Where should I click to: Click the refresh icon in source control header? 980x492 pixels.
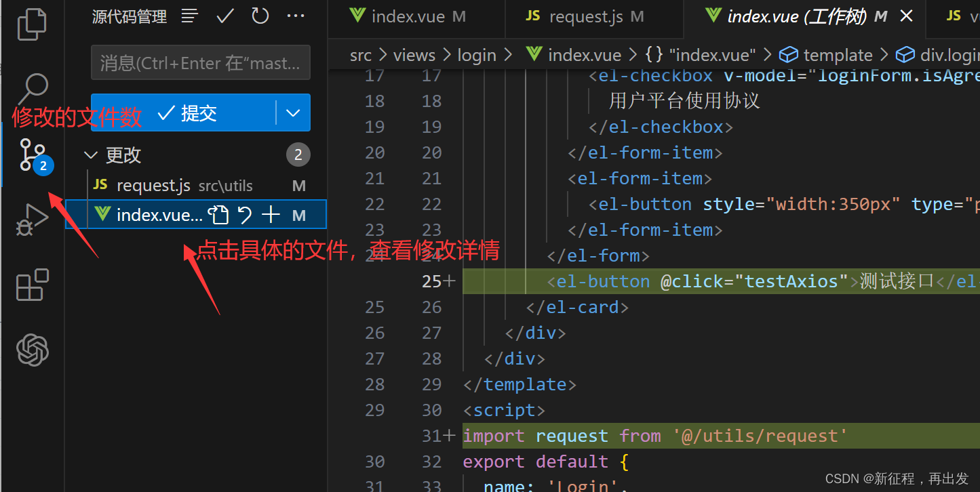tap(260, 16)
